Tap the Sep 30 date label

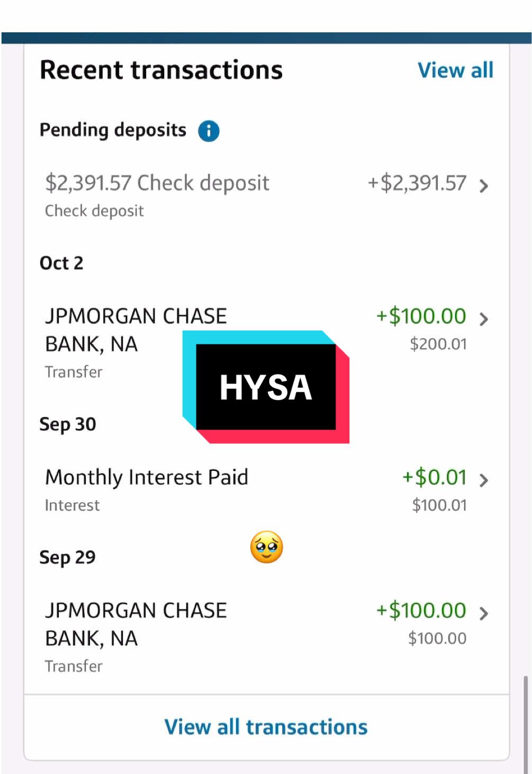[68, 424]
